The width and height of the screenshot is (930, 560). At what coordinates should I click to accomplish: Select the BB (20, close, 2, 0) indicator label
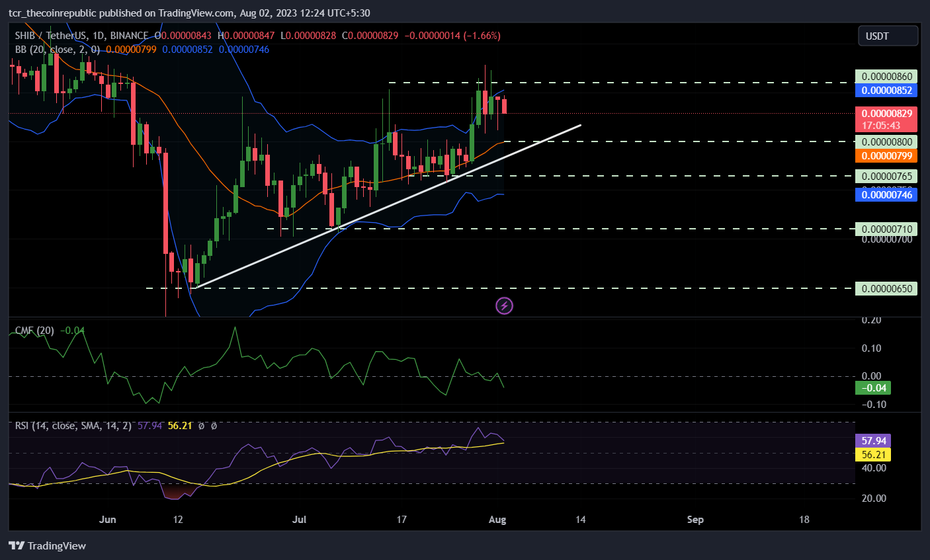pos(58,50)
